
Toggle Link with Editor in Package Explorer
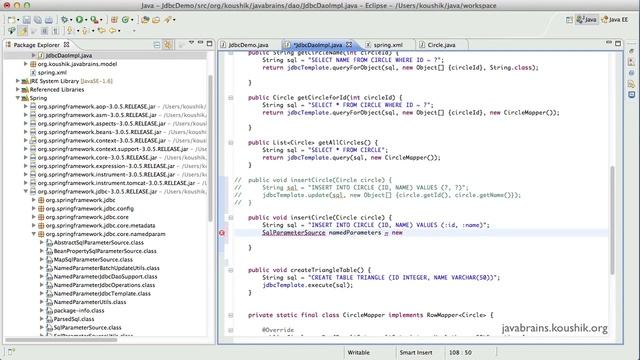[167, 44]
